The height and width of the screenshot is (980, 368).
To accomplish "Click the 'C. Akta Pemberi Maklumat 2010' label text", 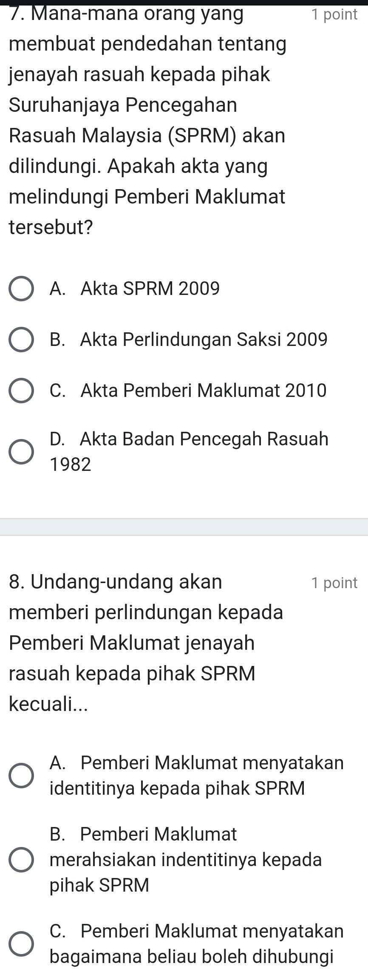I will coord(188,390).
